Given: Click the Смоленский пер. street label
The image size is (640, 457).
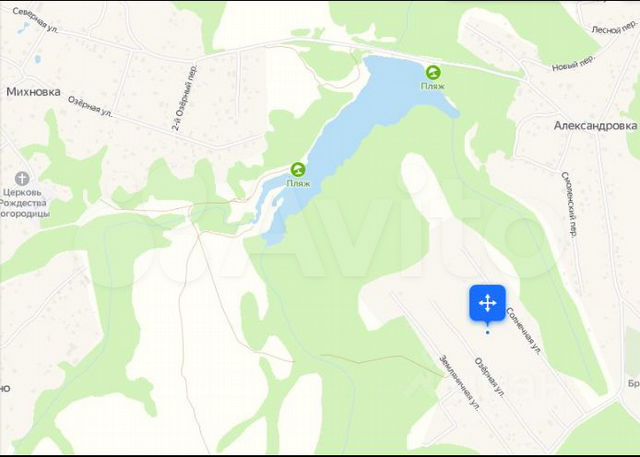Looking at the screenshot, I should point(569,204).
